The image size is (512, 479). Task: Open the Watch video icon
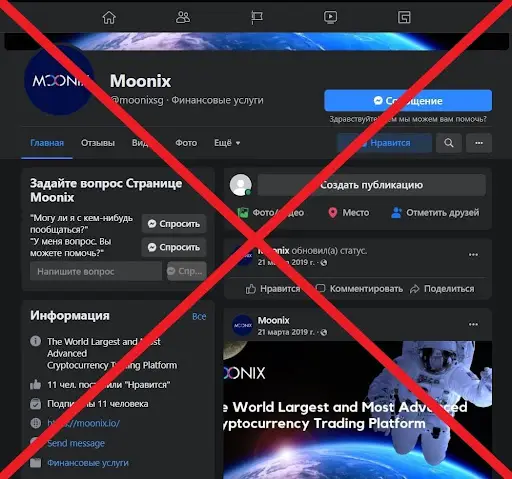(330, 17)
